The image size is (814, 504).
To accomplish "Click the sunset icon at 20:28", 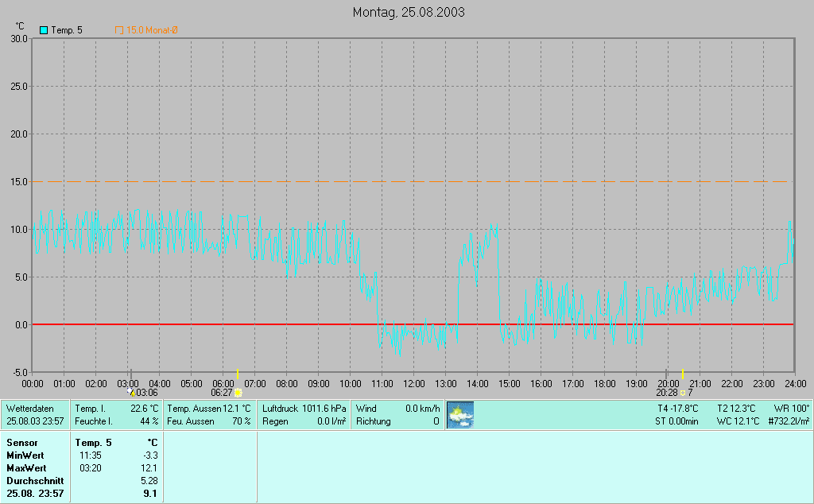I will click(x=682, y=392).
